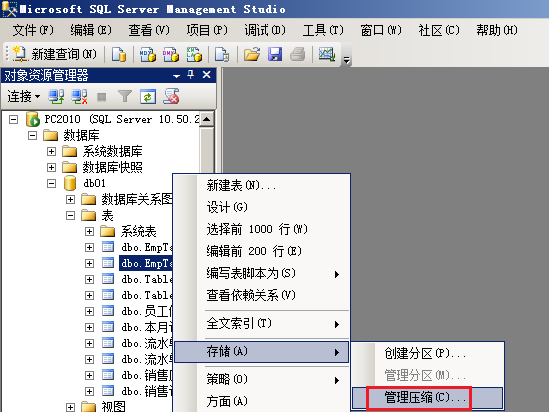The height and width of the screenshot is (412, 549).
Task: Select the dbo.员工 table row
Action: coord(146,311)
